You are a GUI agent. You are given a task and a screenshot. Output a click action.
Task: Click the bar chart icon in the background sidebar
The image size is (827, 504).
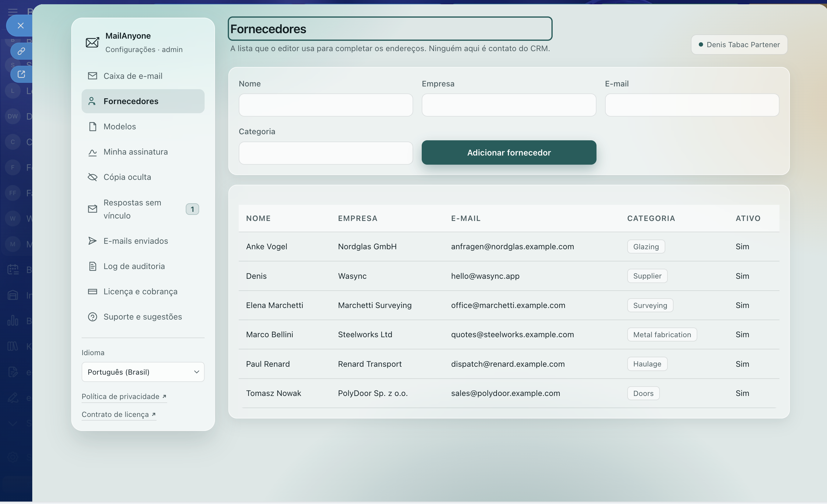pos(13,320)
